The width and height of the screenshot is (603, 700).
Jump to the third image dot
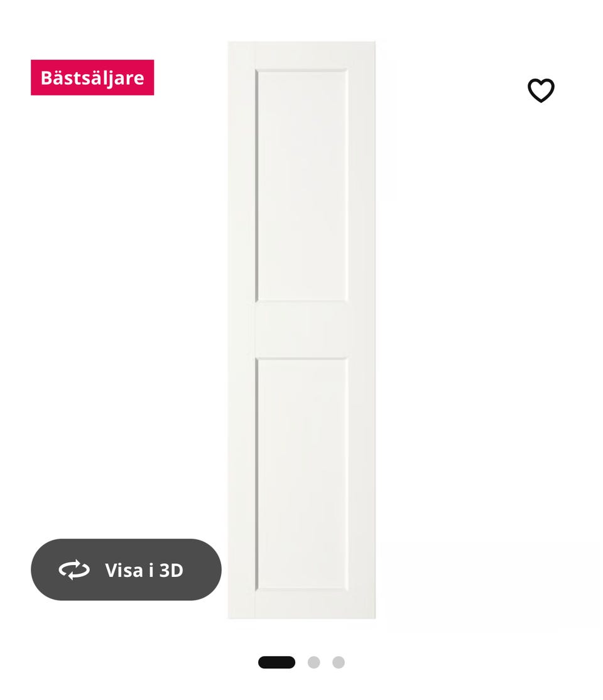(x=339, y=662)
